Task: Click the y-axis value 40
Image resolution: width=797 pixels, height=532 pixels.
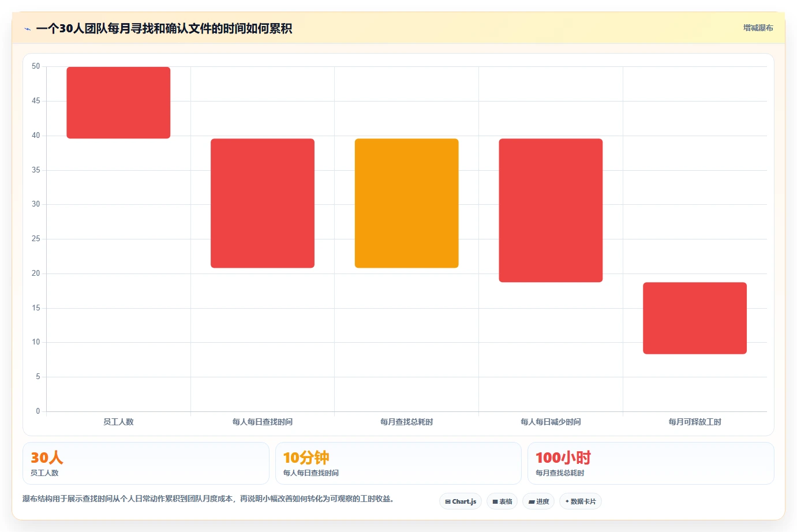Action: click(x=36, y=136)
